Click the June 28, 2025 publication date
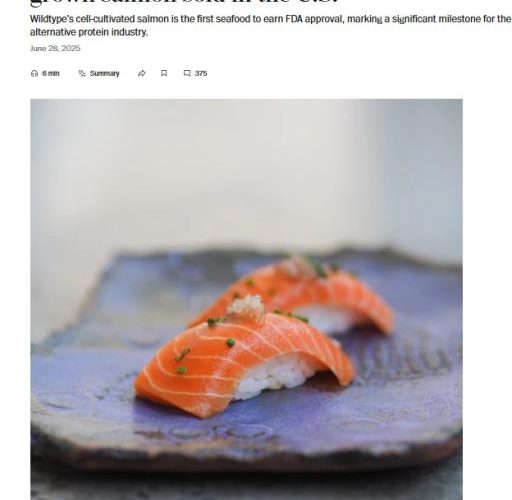This screenshot has height=500, width=512. point(55,48)
